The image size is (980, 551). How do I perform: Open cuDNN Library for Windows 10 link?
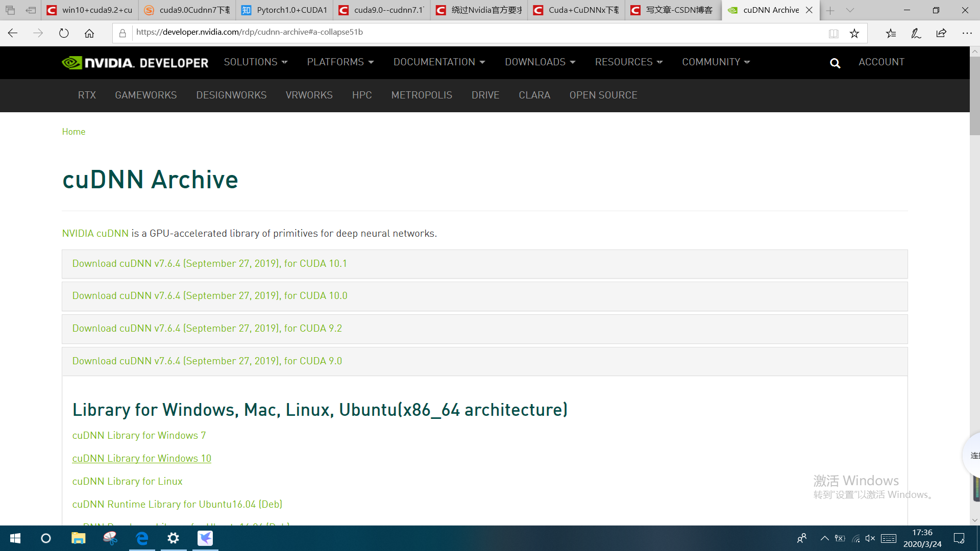click(141, 459)
